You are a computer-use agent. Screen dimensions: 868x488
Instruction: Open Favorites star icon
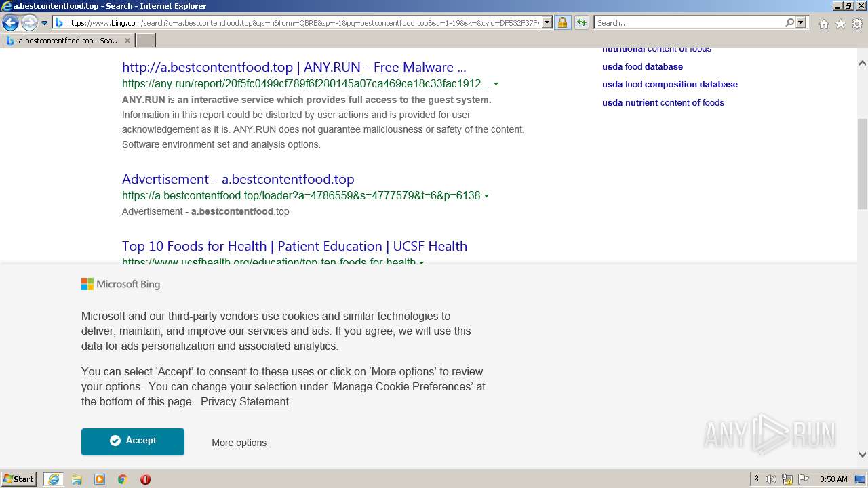[840, 24]
